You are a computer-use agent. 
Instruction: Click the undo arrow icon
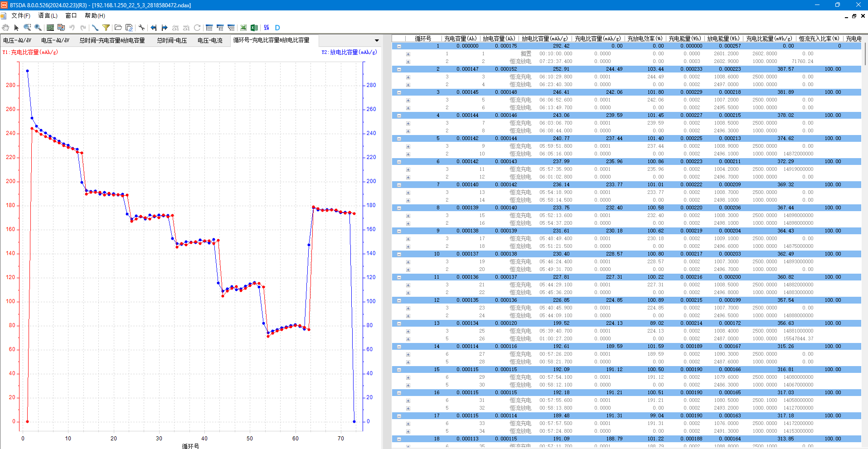72,28
